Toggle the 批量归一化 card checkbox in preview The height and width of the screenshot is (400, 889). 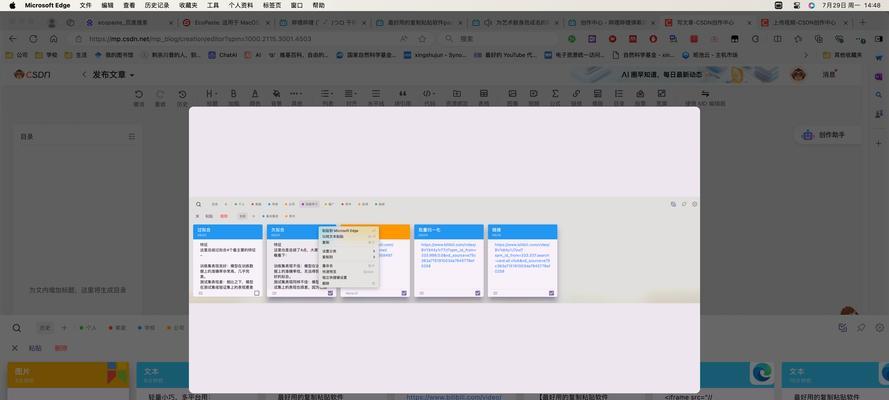tap(478, 293)
